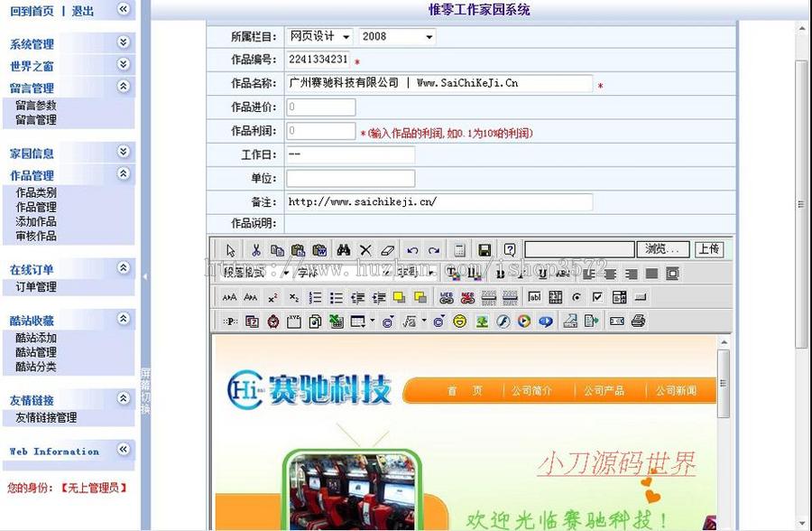Click inside the 备注 URL input field
This screenshot has width=812, height=531.
click(x=433, y=202)
